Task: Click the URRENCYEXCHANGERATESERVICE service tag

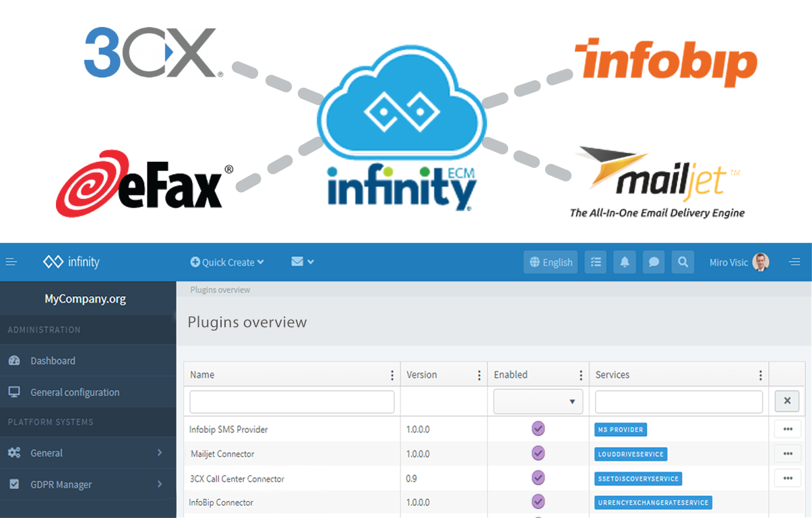Action: [654, 502]
